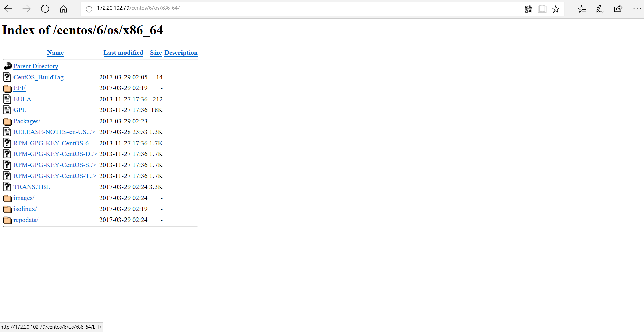Screen dimensions: 644x333
Task: Sort listing by Size column
Action: click(156, 53)
